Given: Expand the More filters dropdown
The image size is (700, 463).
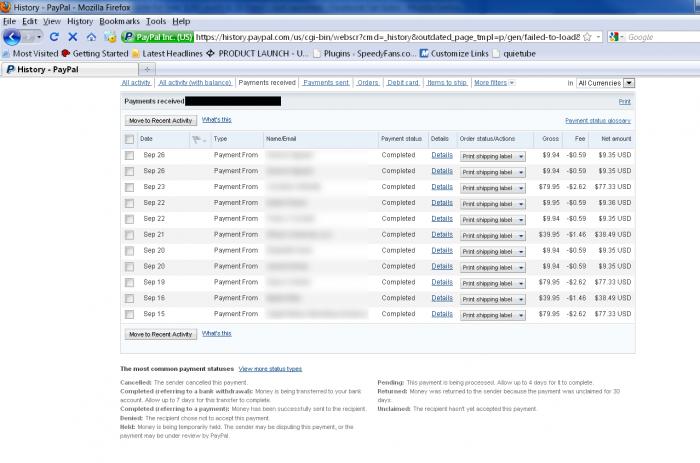Looking at the screenshot, I should (x=494, y=83).
